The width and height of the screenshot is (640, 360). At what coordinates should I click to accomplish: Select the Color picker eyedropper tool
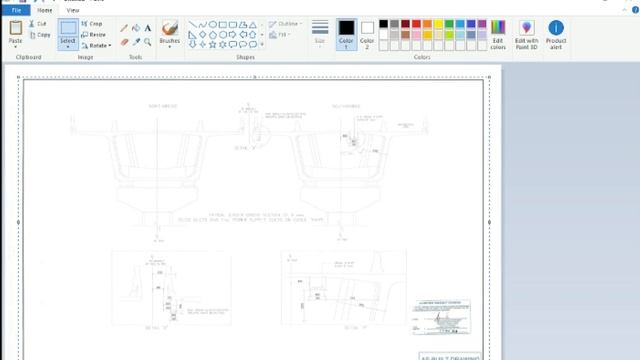136,42
